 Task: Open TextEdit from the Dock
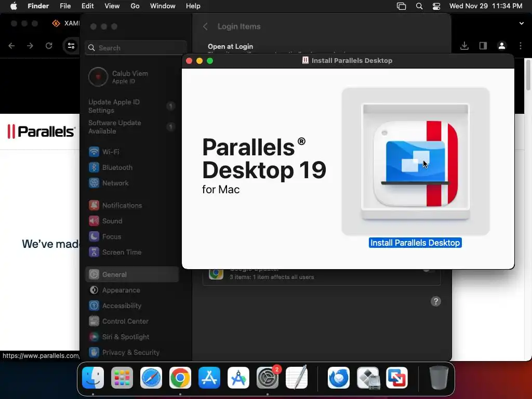297,378
